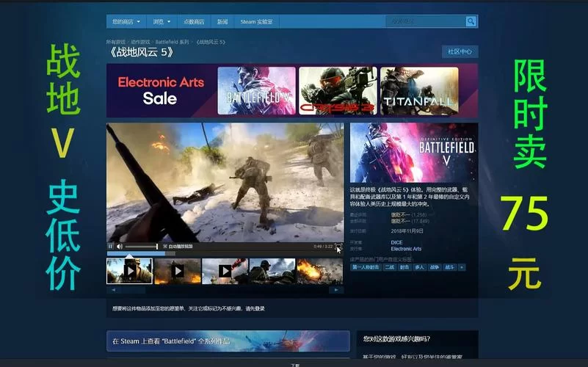Pause the trailer video
Viewport: 588px width, 367px height.
(x=110, y=247)
